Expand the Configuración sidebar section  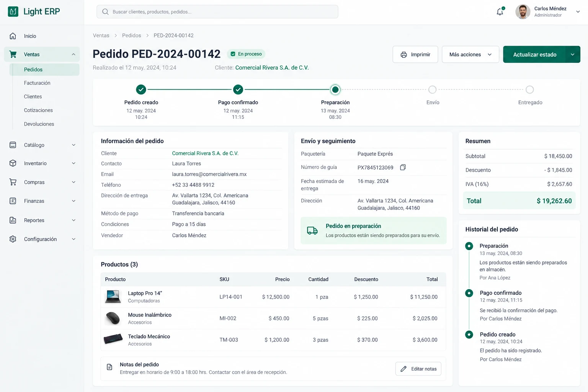click(x=73, y=239)
